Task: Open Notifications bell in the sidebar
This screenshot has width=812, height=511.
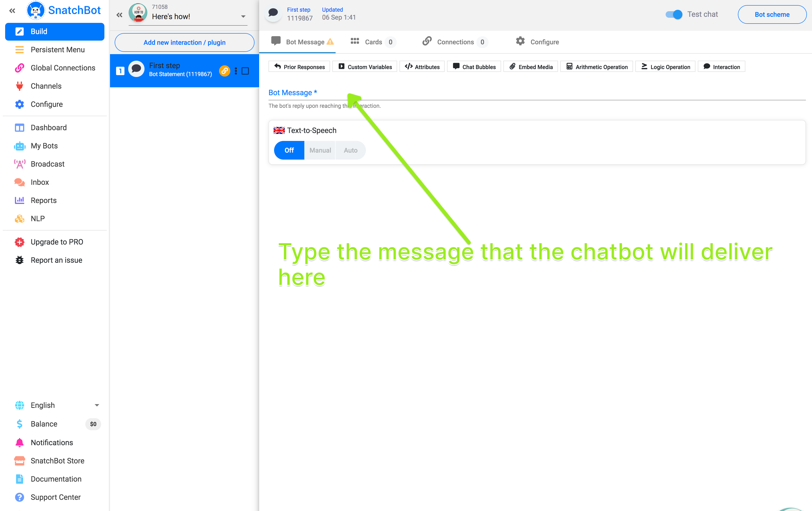Action: pyautogui.click(x=20, y=442)
